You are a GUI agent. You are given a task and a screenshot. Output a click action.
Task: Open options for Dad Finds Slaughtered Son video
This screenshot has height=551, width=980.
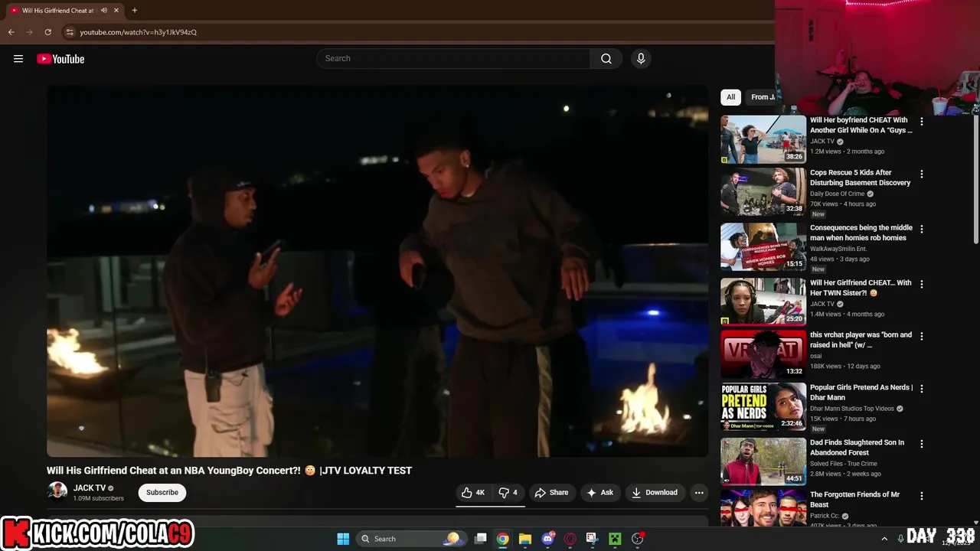point(922,444)
